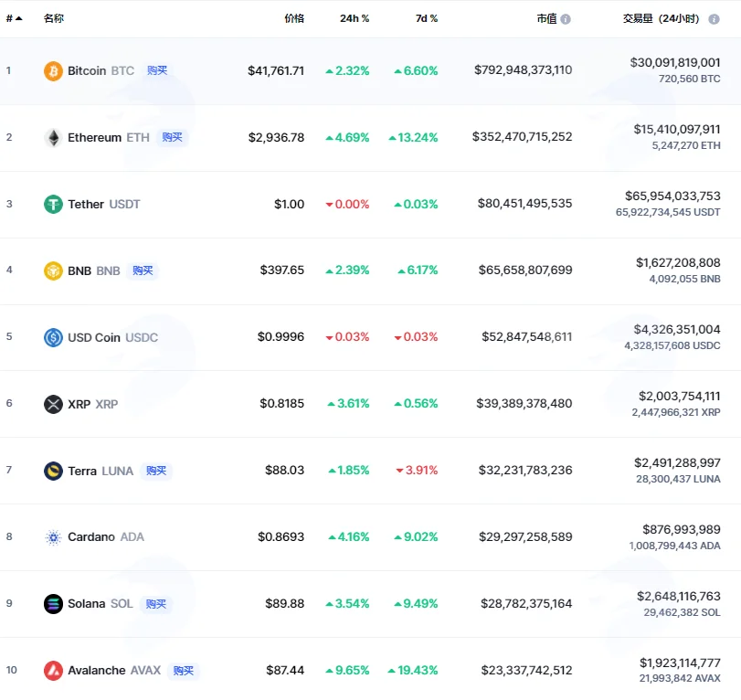Viewport: 741px width, 700px height.
Task: Click Ethereum's market cap value $352,470,715,252
Action: pyautogui.click(x=523, y=136)
